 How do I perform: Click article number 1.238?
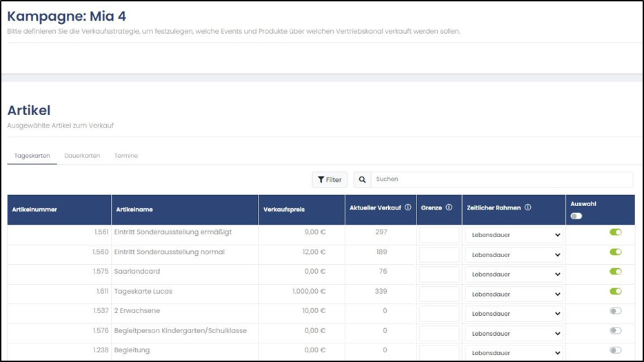click(x=101, y=350)
